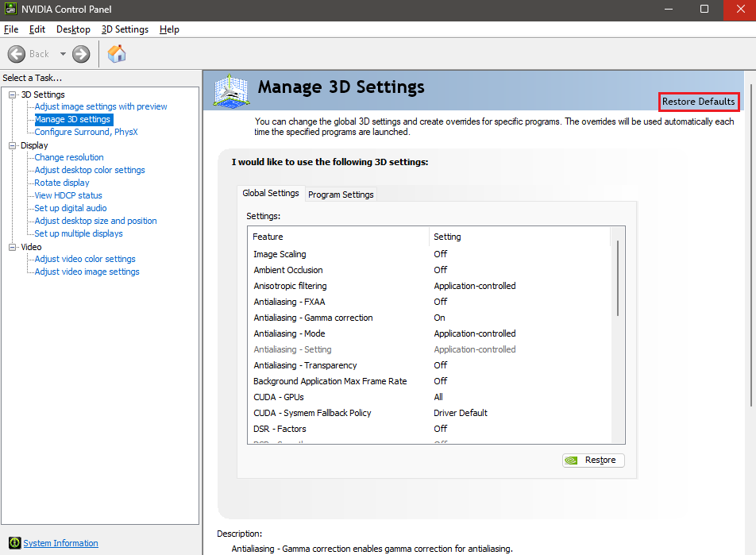
Task: Open the Edit menu
Action: point(37,29)
